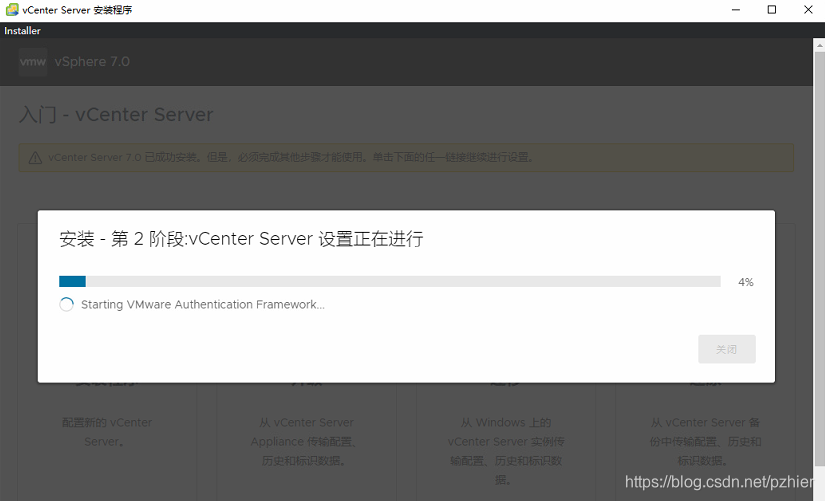The width and height of the screenshot is (825, 501).
Task: Click the installation progress bar
Action: (x=389, y=282)
